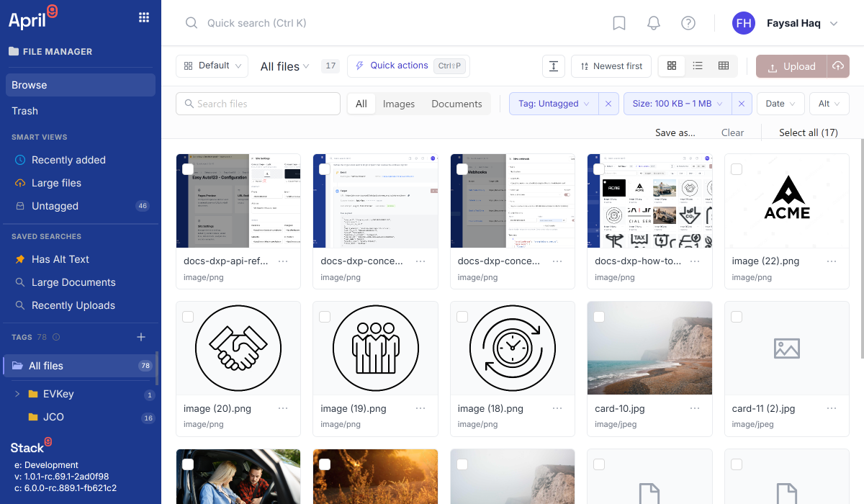Open more options for card-10.jpg

point(695,408)
